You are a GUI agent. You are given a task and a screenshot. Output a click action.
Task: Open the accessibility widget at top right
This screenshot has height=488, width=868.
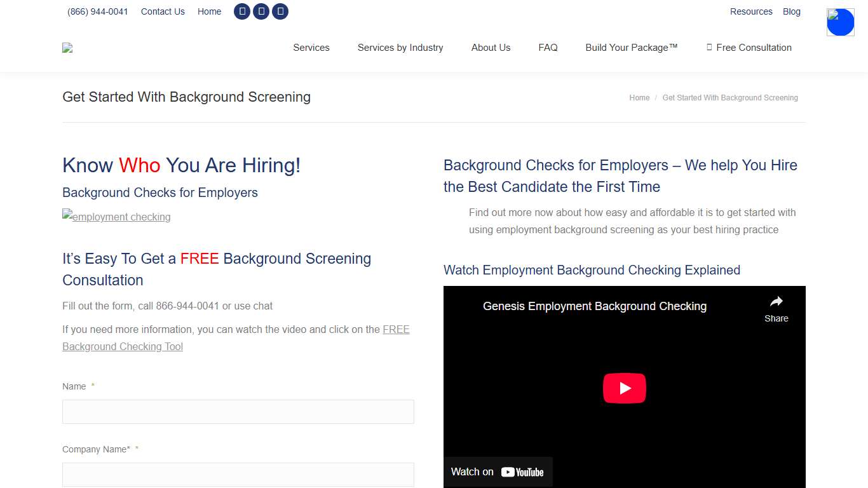[x=840, y=22]
